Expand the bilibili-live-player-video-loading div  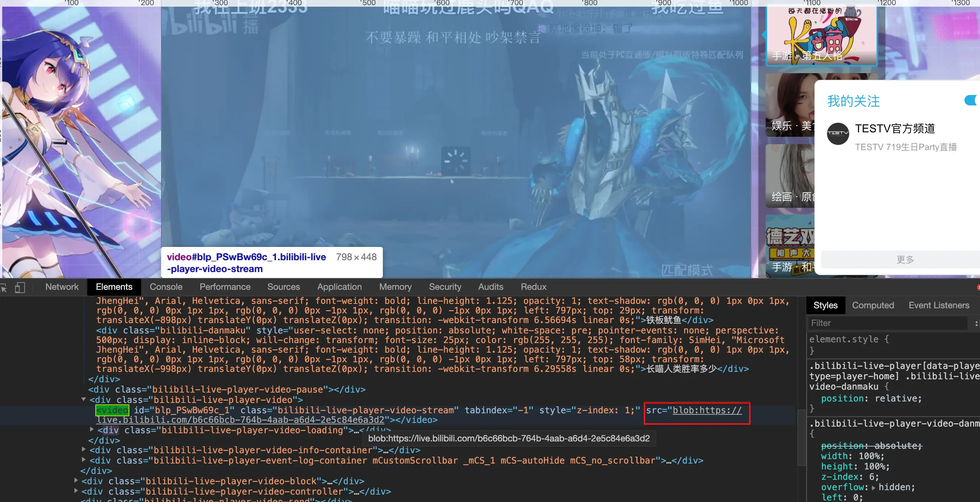tap(92, 429)
